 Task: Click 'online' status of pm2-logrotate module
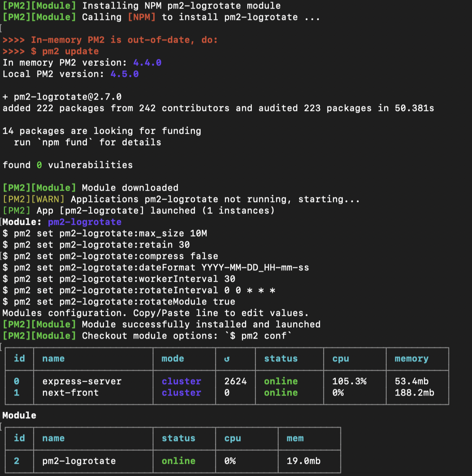pos(178,461)
